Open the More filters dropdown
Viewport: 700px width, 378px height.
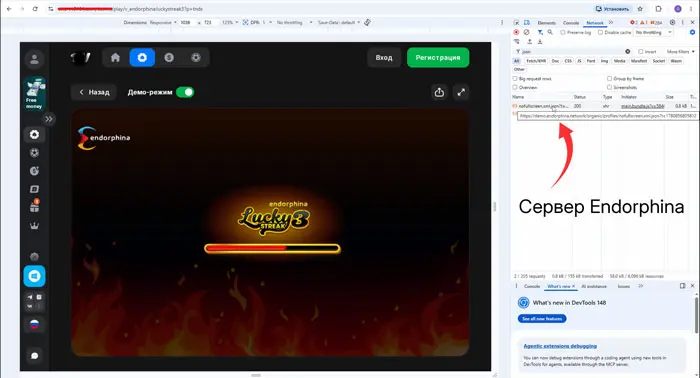(x=680, y=52)
